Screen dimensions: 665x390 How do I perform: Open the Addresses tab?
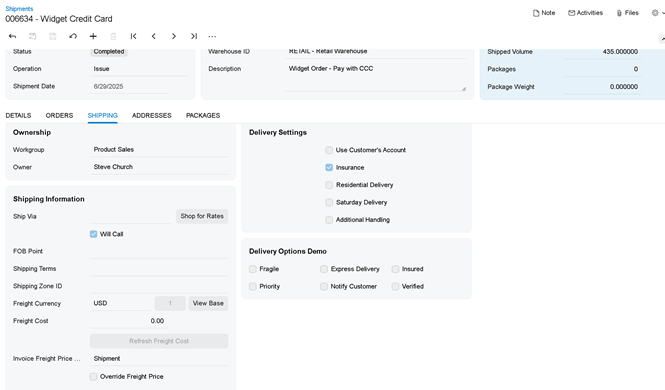pos(152,115)
